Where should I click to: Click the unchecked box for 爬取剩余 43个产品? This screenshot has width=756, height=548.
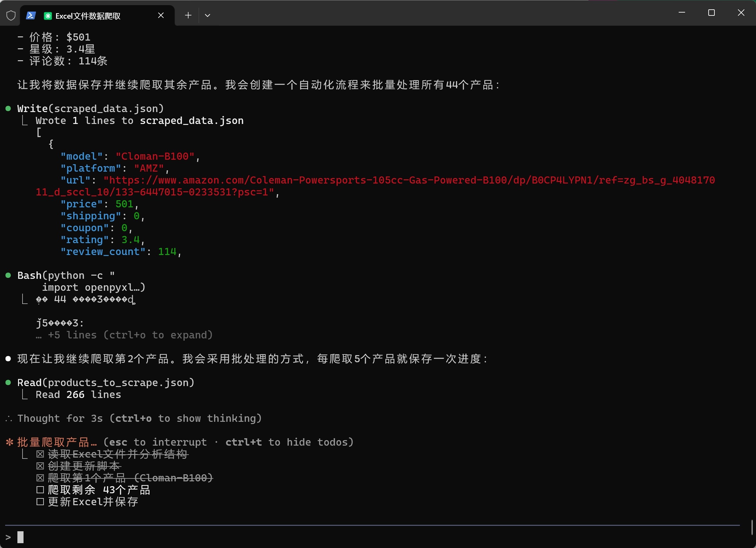tap(40, 490)
